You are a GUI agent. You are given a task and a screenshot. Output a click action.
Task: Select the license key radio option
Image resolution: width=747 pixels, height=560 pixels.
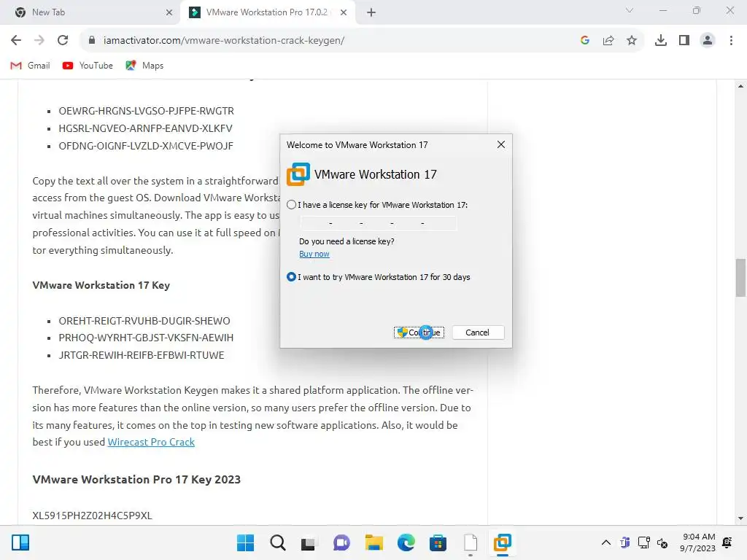(x=291, y=205)
